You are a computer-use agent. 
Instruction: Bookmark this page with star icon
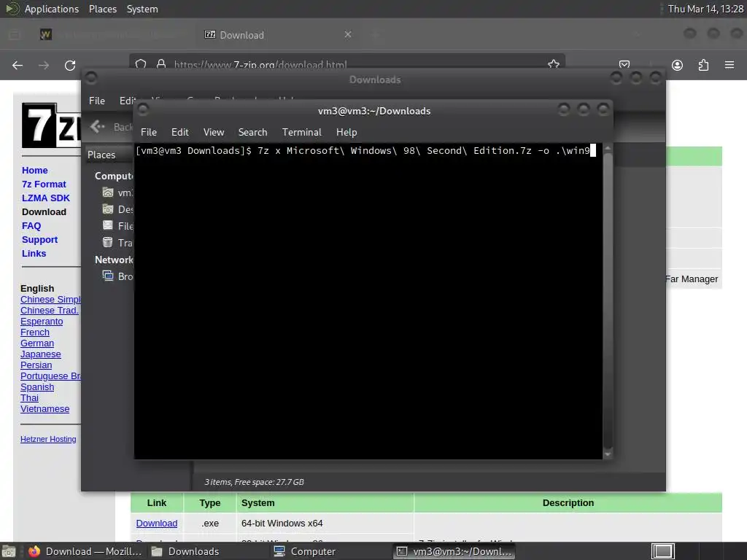[x=553, y=64]
